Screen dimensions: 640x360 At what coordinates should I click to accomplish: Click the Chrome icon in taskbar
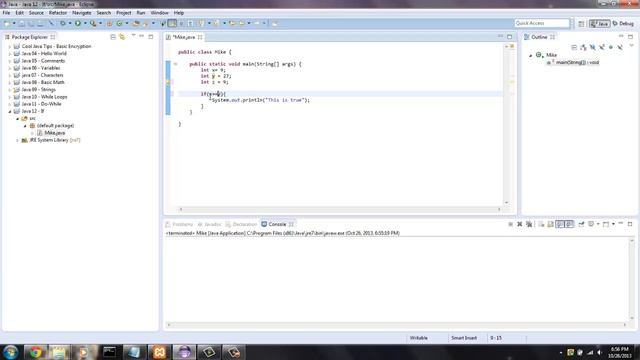[x=35, y=352]
